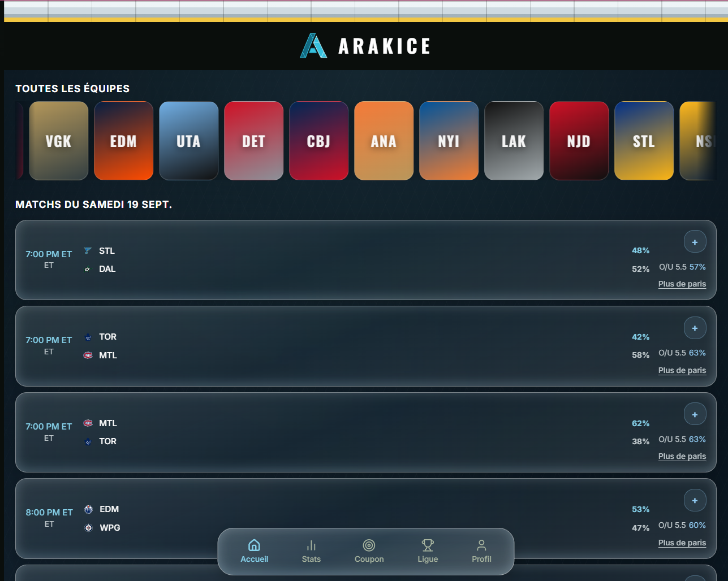This screenshot has height=581, width=728.
Task: Click the DAL Stars logo icon
Action: pyautogui.click(x=88, y=269)
